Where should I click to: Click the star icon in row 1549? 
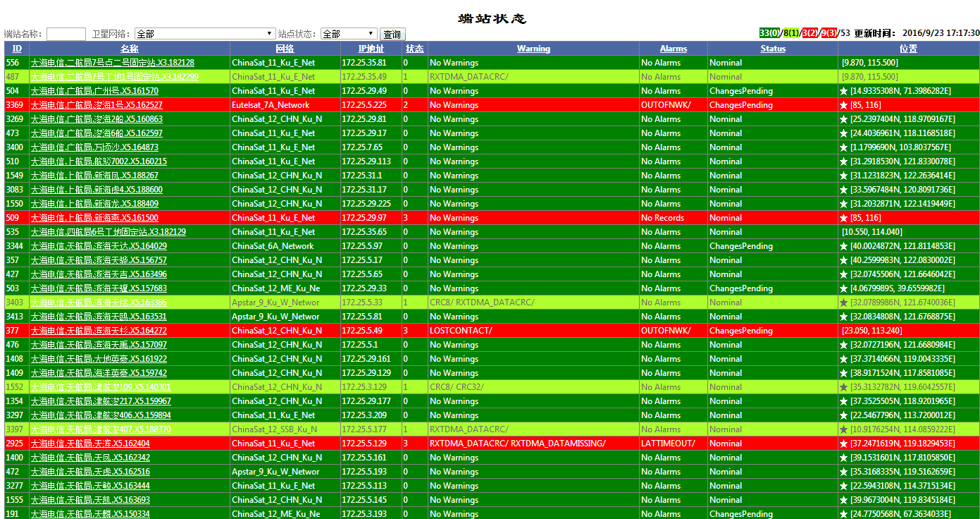point(843,176)
